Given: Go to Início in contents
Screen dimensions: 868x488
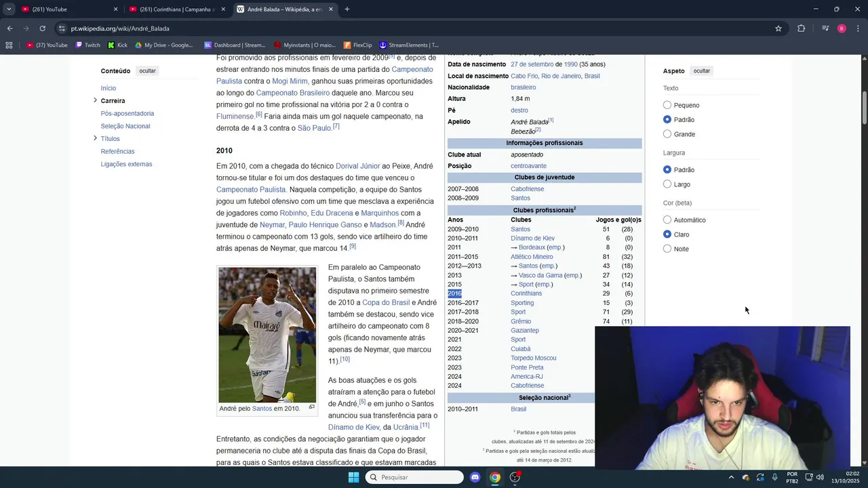Looking at the screenshot, I should [108, 88].
